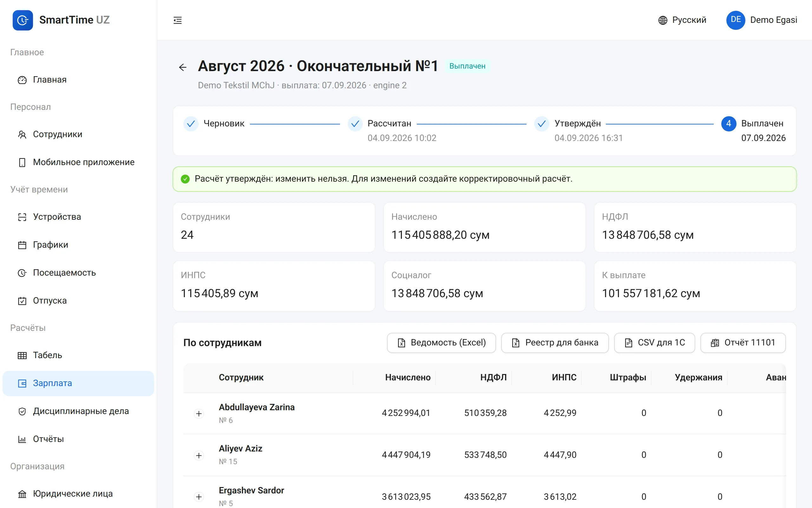Click the Выплачен status tag
Viewport: 812px width, 508px height.
coord(467,66)
